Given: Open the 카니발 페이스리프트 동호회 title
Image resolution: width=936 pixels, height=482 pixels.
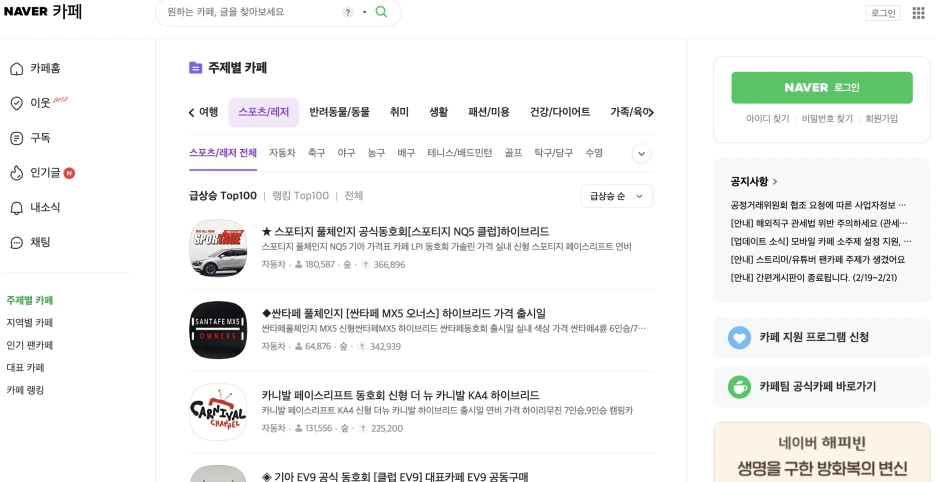Looking at the screenshot, I should (x=401, y=395).
